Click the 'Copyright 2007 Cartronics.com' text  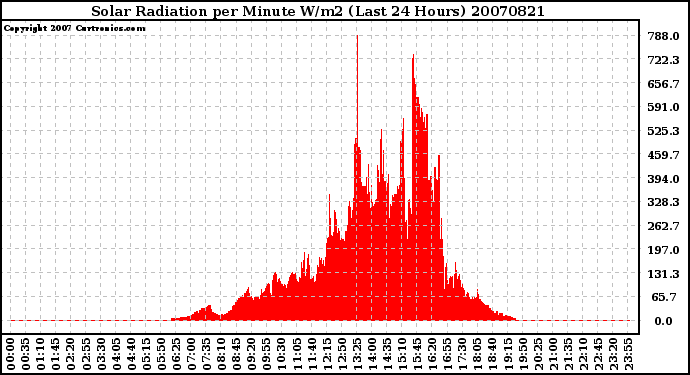[74, 28]
